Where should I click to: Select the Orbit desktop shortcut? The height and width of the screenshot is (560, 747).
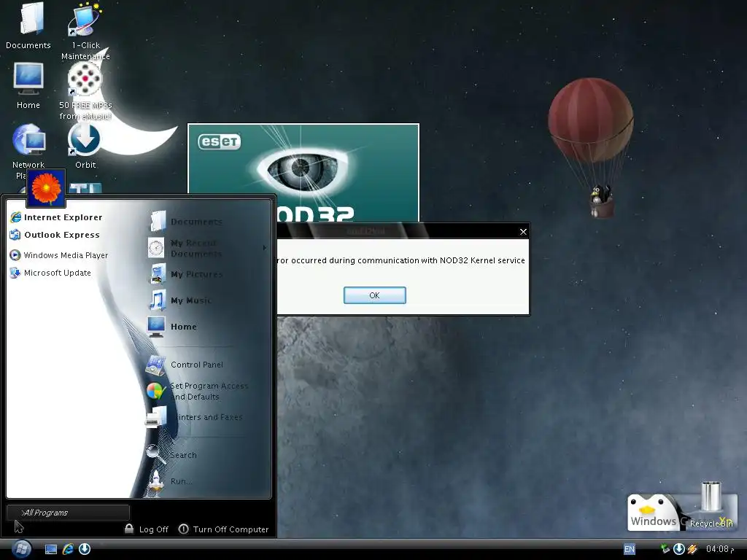coord(85,145)
